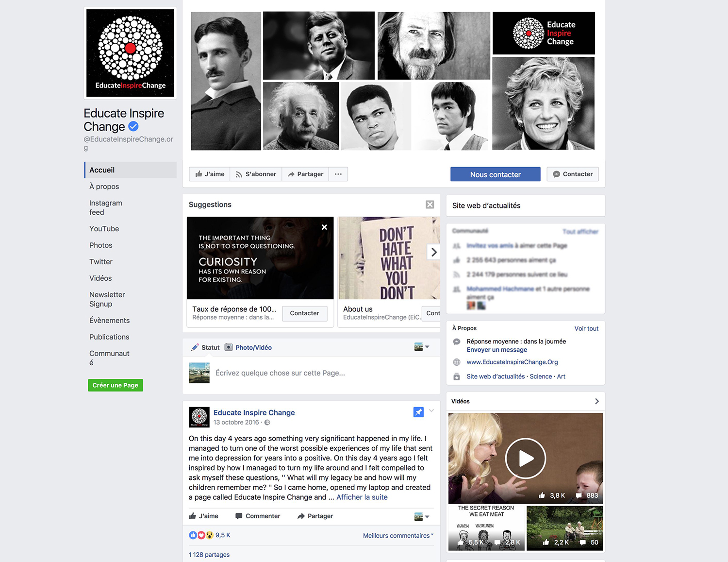Click Tout afficher in community box

580,232
